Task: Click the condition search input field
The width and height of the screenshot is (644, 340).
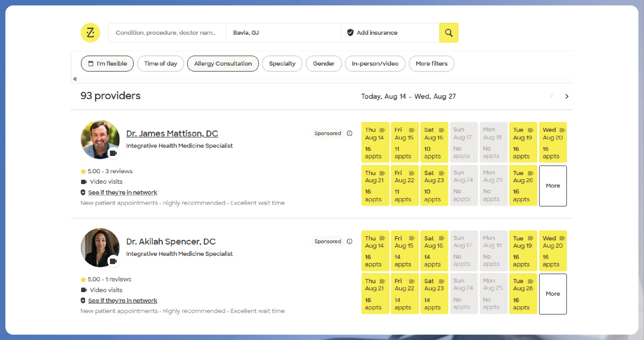Action: tap(166, 32)
